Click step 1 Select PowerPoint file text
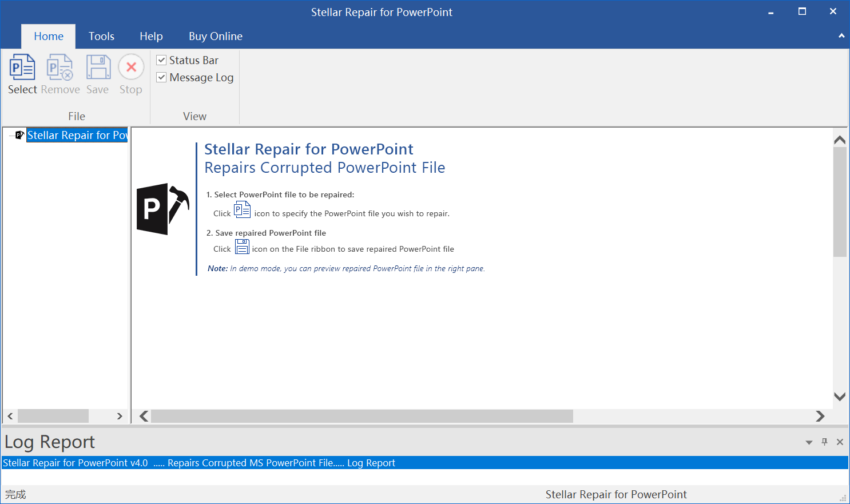The height and width of the screenshot is (504, 850). [280, 195]
